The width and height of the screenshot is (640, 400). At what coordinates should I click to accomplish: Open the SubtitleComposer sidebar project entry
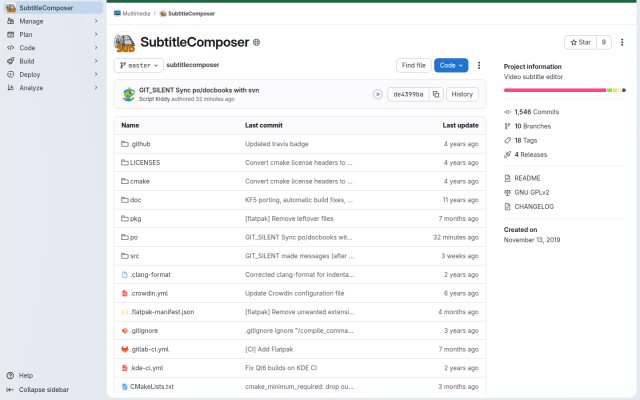[x=52, y=8]
